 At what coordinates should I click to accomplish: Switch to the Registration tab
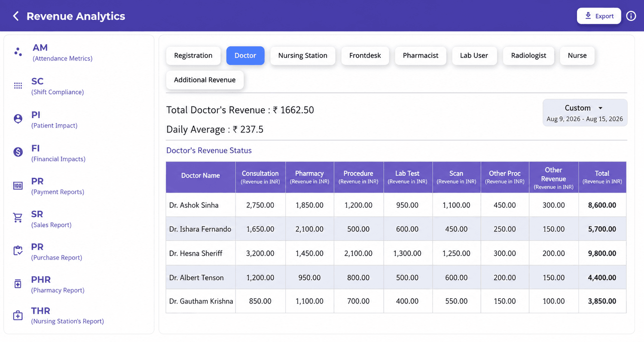coord(193,56)
